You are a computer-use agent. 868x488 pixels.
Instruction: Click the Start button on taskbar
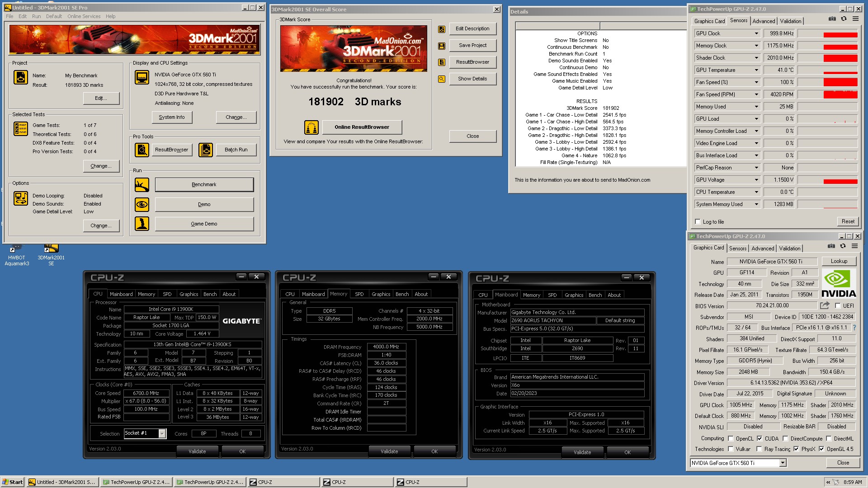pyautogui.click(x=13, y=482)
